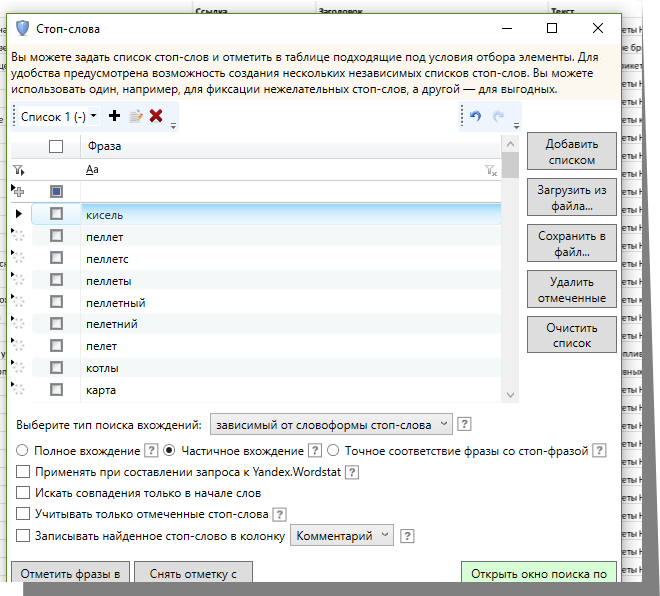Click the empty new-row phrase input

click(290, 192)
